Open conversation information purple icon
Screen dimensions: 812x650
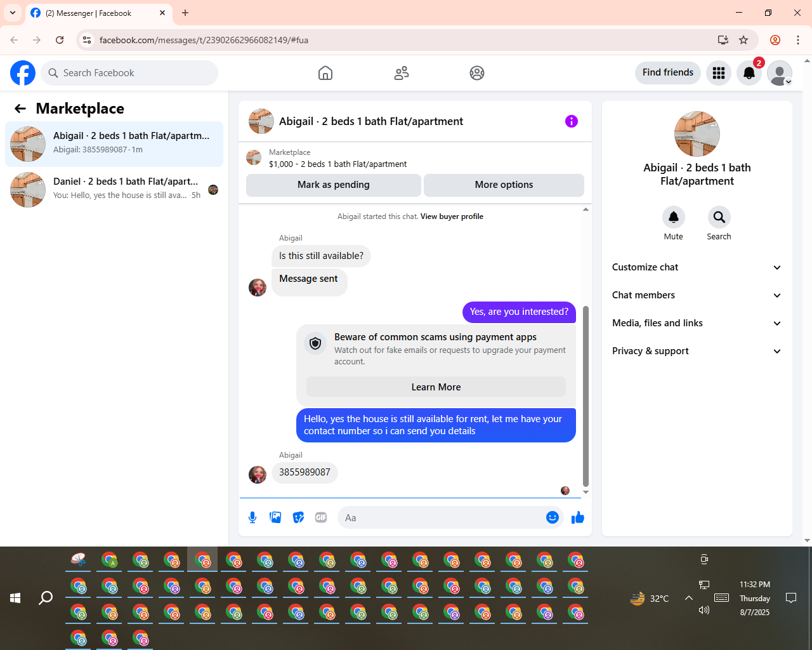[x=572, y=121]
